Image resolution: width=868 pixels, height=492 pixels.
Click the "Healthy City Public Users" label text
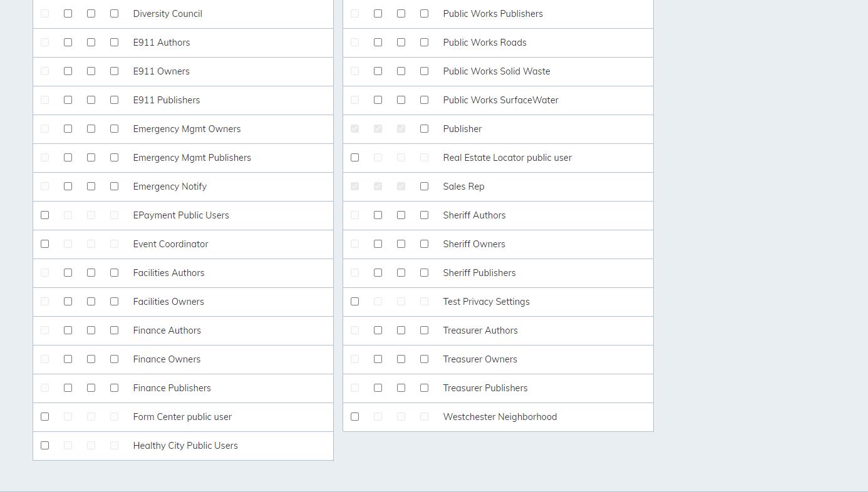(185, 446)
